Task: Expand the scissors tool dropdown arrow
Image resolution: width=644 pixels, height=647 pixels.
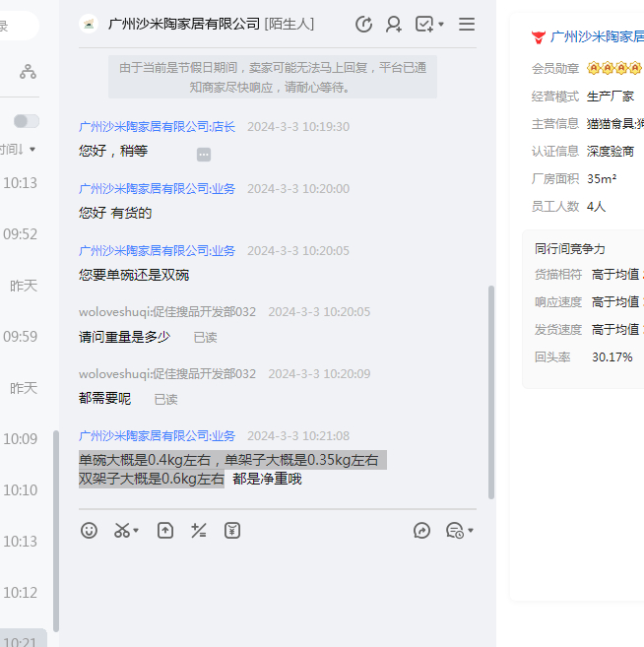Action: [x=136, y=532]
